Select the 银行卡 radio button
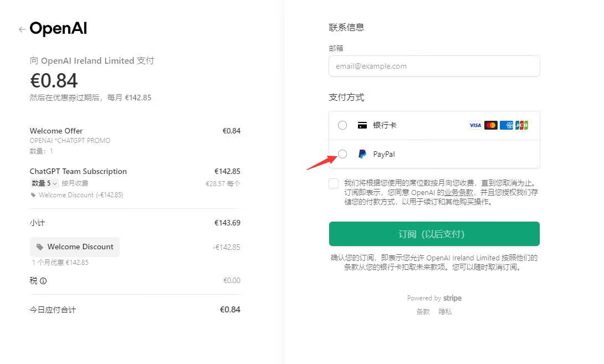Viewport: 604px width, 364px height. coord(342,125)
